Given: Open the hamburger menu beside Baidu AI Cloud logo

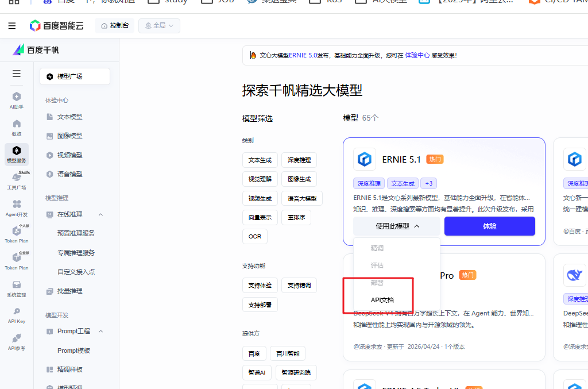Looking at the screenshot, I should (x=12, y=25).
